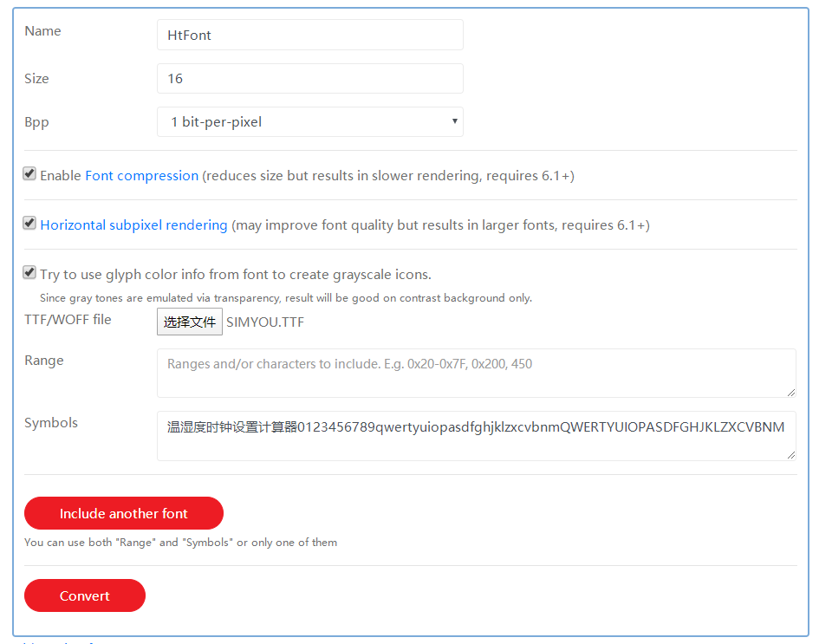Image resolution: width=819 pixels, height=644 pixels.
Task: Click the Size label
Action: pyautogui.click(x=36, y=79)
